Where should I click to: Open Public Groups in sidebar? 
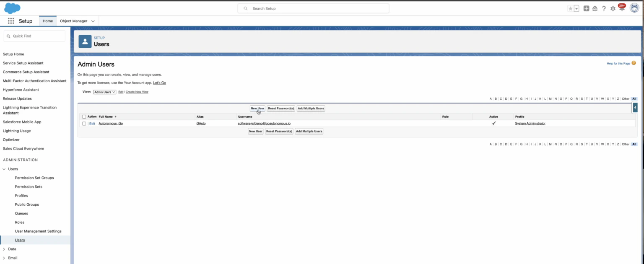click(x=27, y=204)
